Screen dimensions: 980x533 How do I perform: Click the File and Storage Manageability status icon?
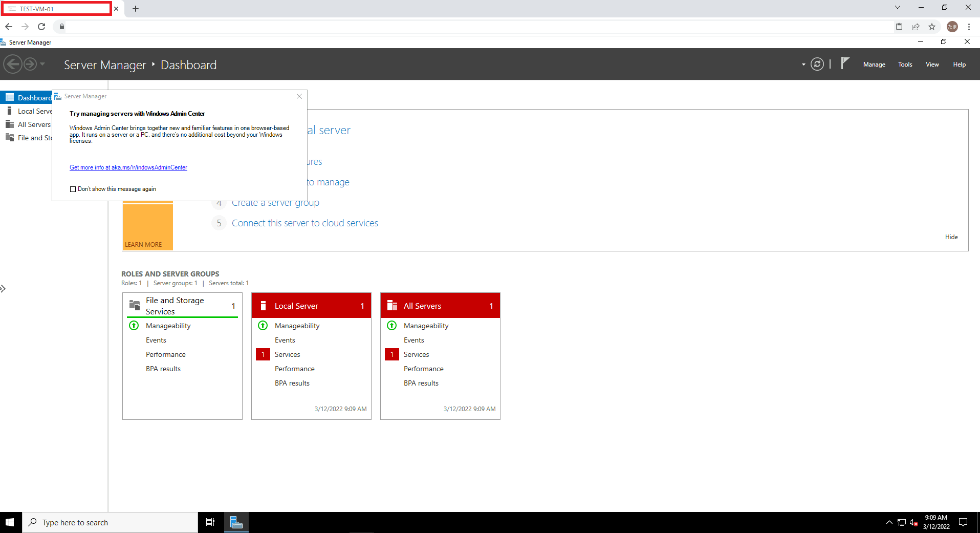134,326
